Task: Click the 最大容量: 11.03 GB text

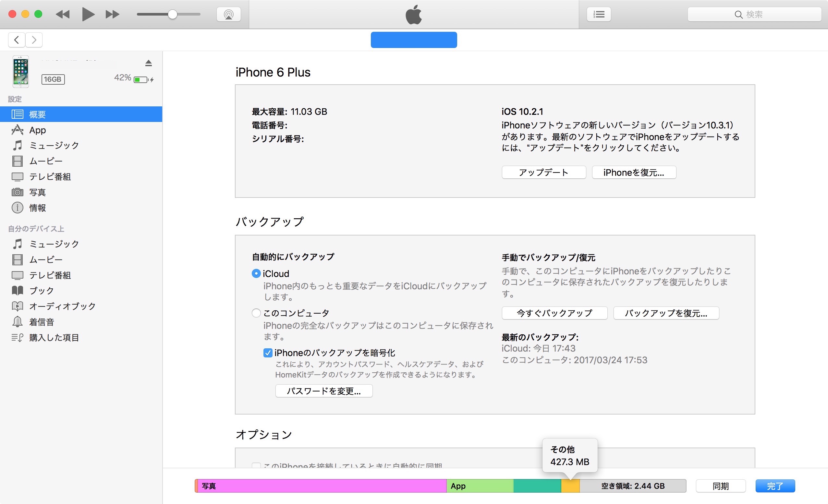Action: (x=289, y=112)
